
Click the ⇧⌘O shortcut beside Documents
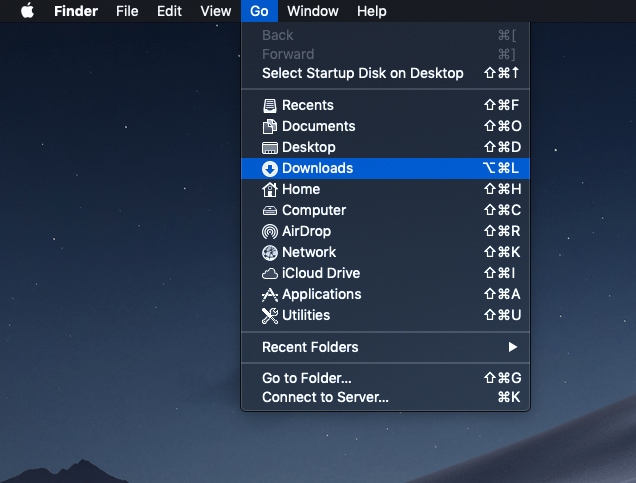503,127
